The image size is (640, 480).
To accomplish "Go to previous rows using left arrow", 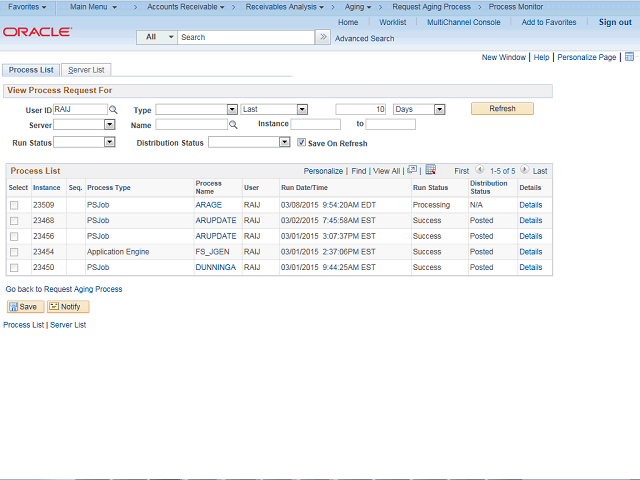I will tap(480, 171).
